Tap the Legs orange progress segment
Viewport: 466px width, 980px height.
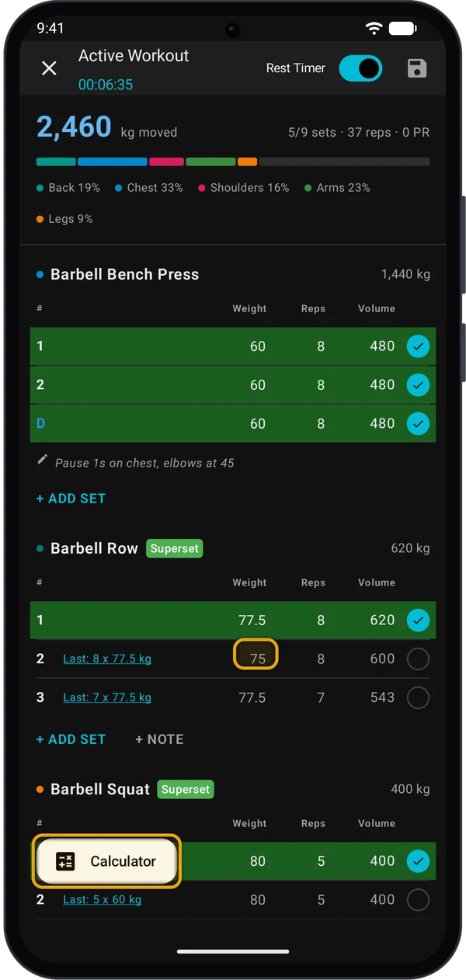pos(247,162)
